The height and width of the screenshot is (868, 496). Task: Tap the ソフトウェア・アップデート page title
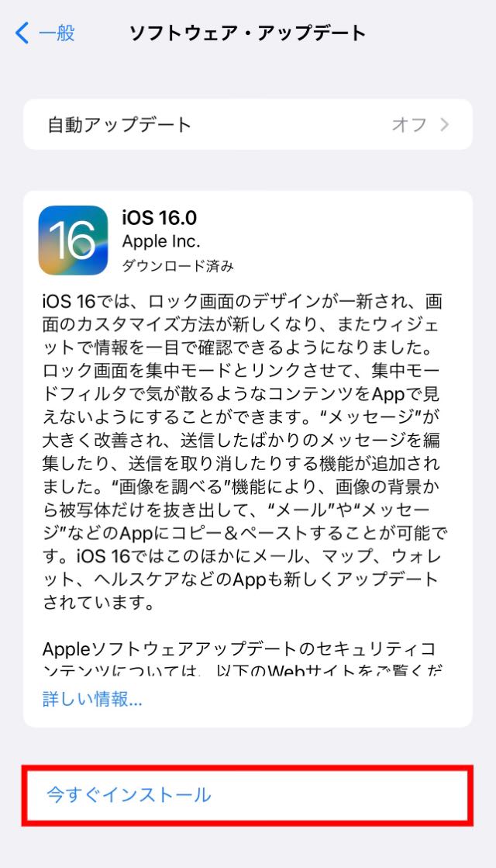247,33
